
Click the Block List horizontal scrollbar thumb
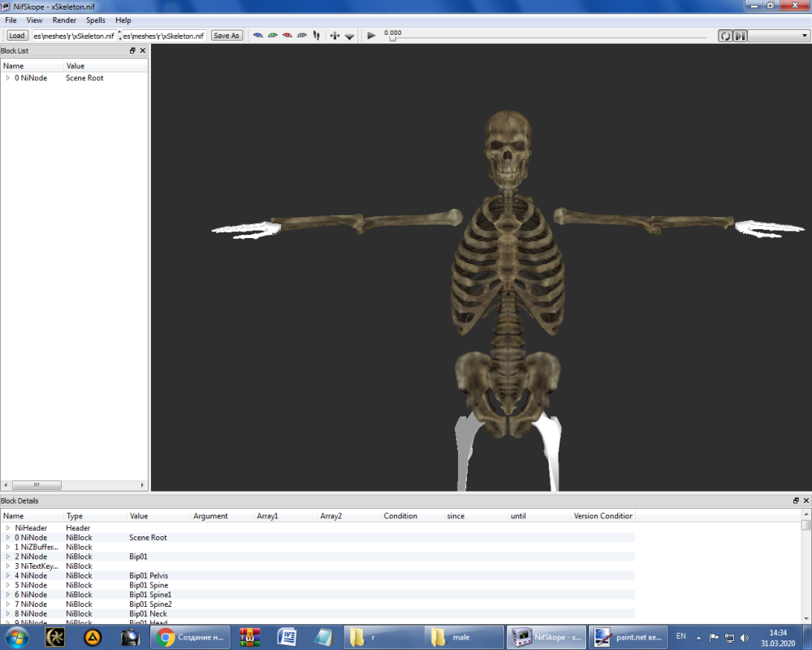[x=37, y=485]
